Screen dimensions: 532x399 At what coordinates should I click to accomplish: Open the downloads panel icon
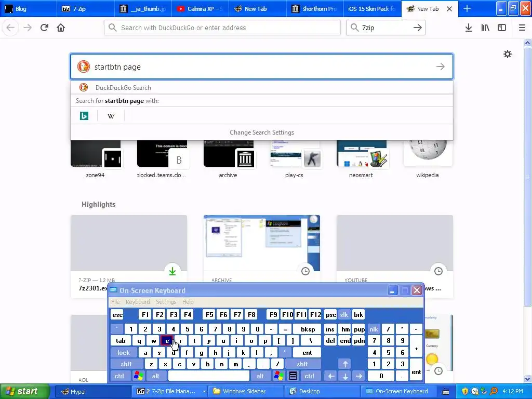(469, 28)
